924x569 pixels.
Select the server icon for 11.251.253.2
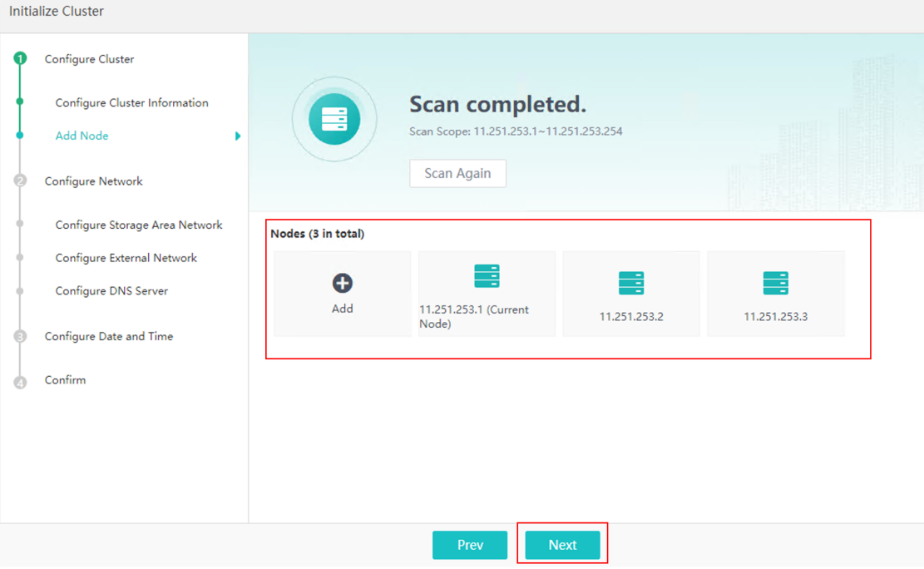pos(631,283)
